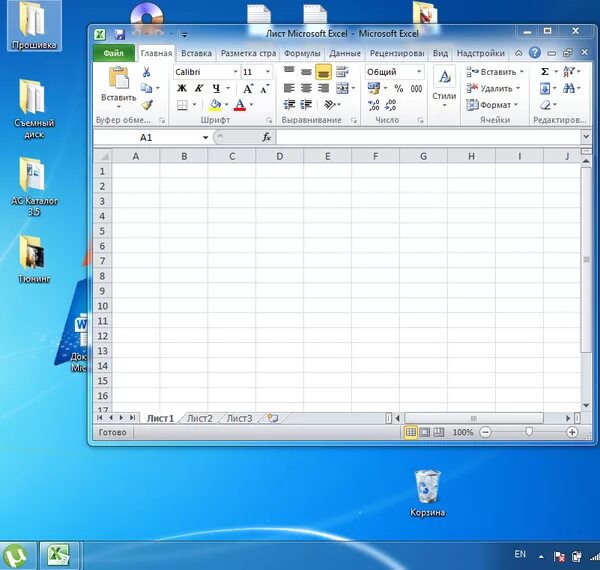Expand the formula bar chevron
This screenshot has width=600, height=570.
tap(586, 137)
